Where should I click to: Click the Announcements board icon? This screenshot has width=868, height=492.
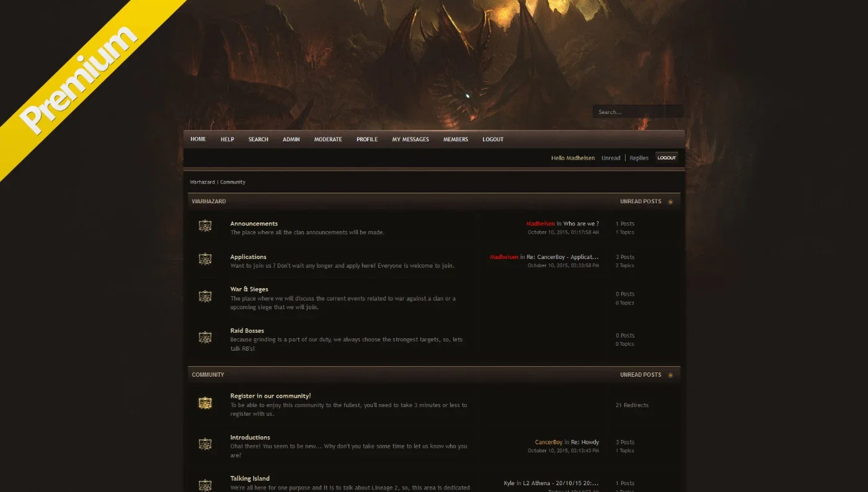click(x=205, y=226)
